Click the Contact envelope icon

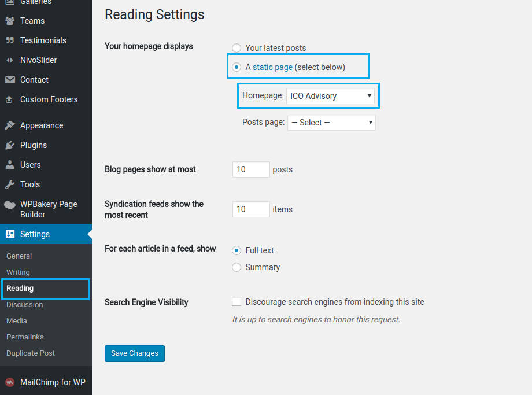[10, 80]
